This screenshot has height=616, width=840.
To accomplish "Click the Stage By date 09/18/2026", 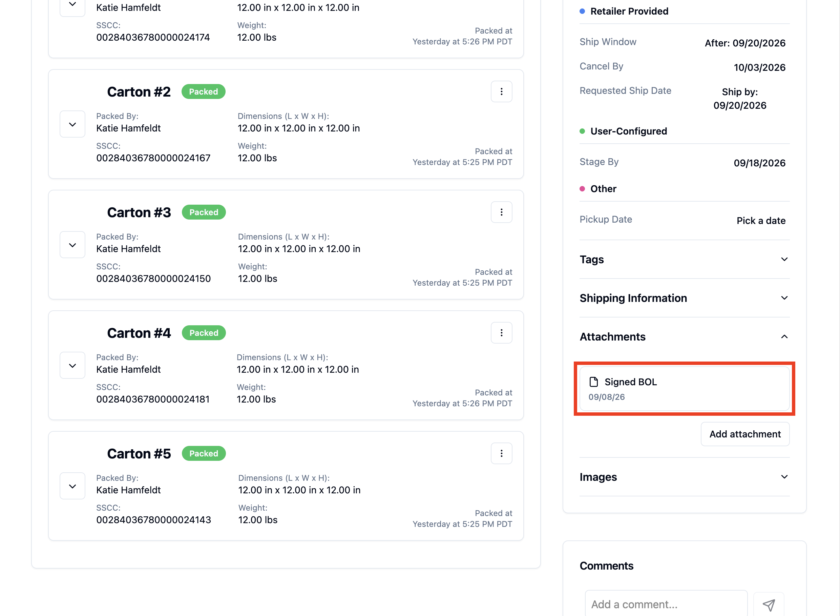I will (x=759, y=163).
